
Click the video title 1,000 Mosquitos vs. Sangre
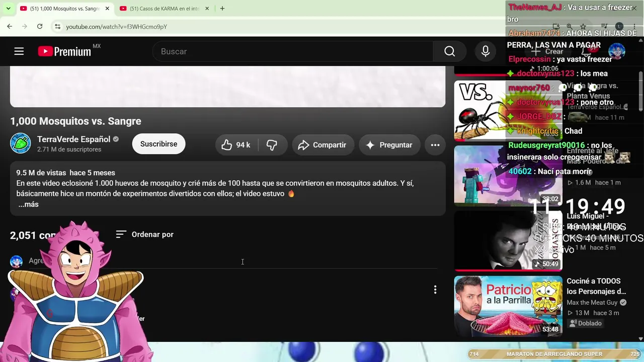coord(75,121)
